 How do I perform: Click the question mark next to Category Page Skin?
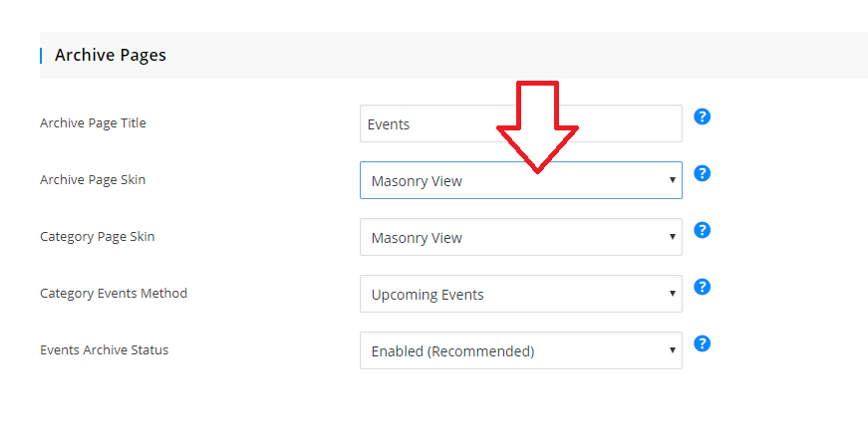[x=702, y=230]
